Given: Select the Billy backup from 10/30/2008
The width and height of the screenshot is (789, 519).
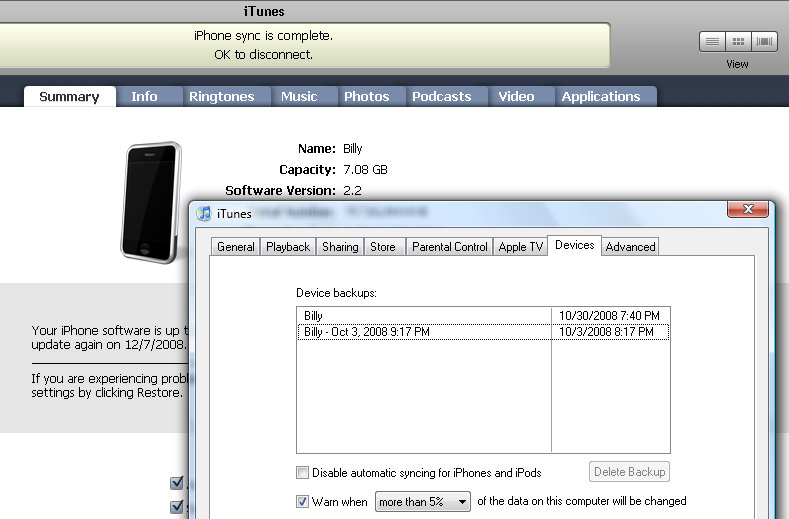Looking at the screenshot, I should 483,316.
